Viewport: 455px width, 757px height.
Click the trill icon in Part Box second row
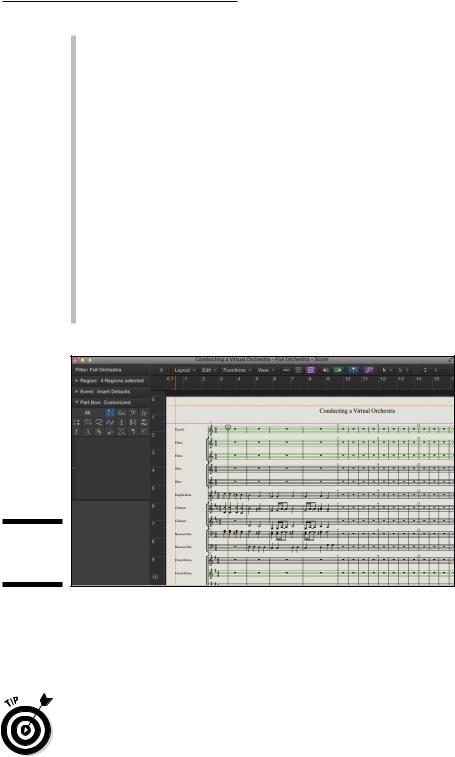(110, 422)
